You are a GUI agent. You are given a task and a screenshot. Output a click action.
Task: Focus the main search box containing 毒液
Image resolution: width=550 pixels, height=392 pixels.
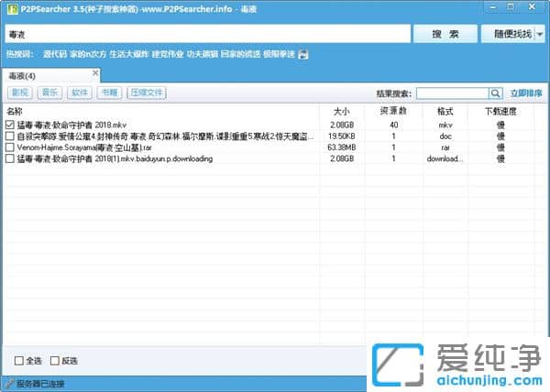pos(208,34)
